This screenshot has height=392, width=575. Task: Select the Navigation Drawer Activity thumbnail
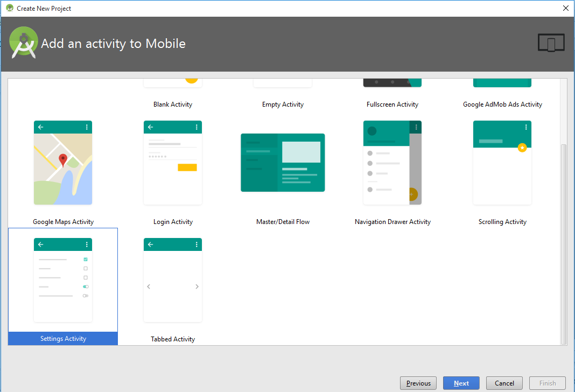[x=392, y=163]
